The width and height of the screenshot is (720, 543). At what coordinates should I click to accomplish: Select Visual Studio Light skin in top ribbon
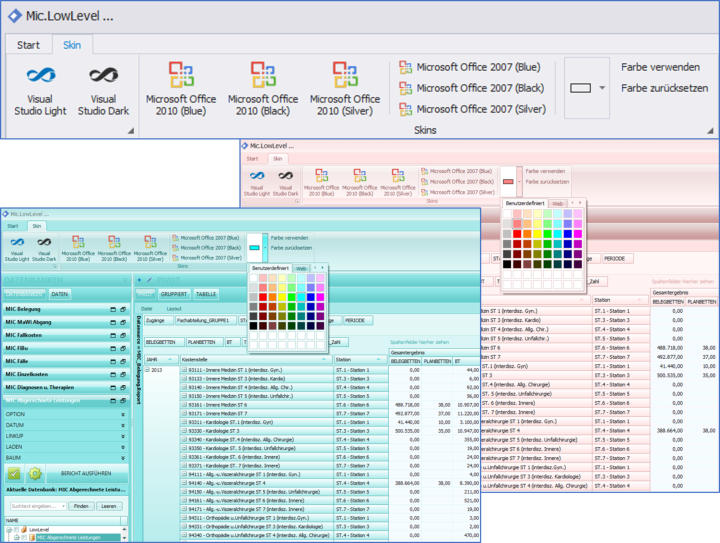(40, 87)
